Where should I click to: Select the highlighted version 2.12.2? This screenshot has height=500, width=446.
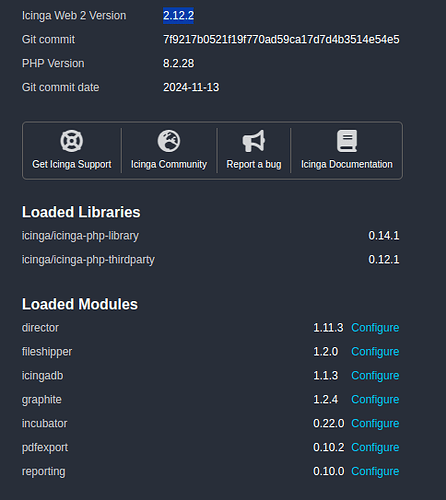(178, 16)
